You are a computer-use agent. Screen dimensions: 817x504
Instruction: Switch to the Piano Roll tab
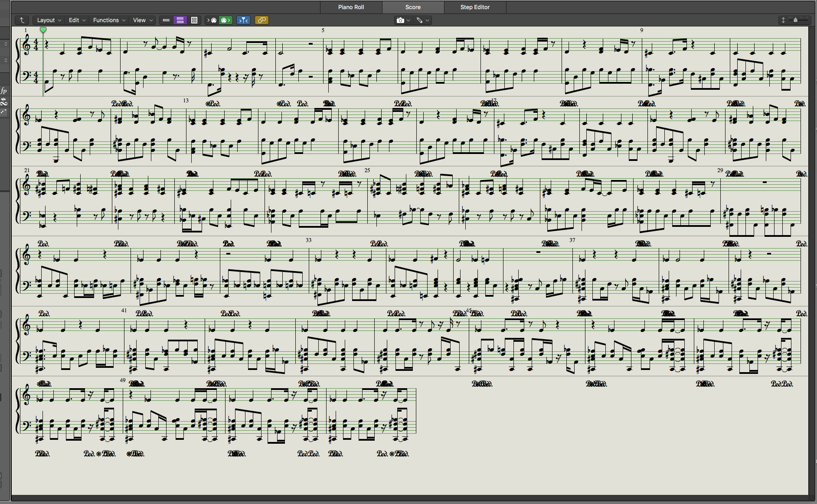(351, 7)
